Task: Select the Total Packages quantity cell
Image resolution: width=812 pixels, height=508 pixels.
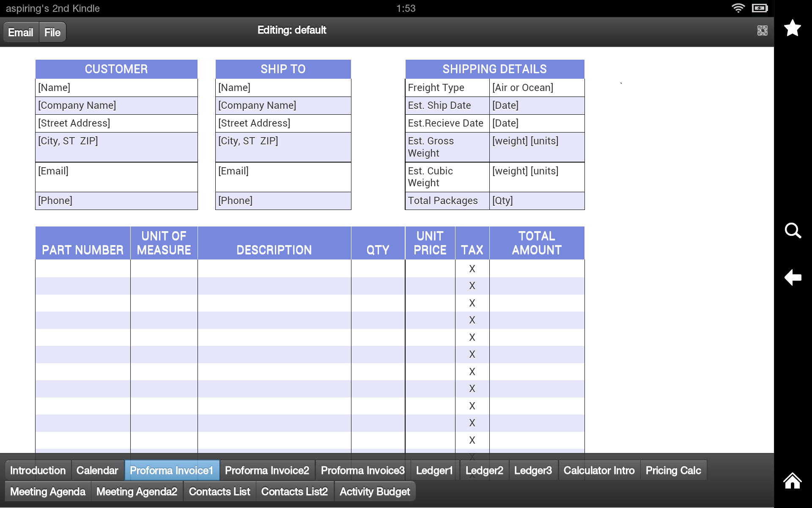Action: click(x=537, y=200)
